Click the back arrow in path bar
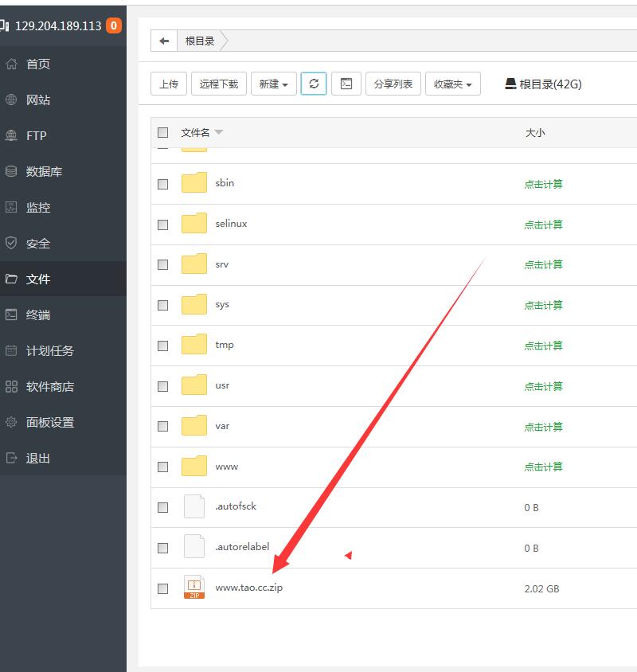 164,41
